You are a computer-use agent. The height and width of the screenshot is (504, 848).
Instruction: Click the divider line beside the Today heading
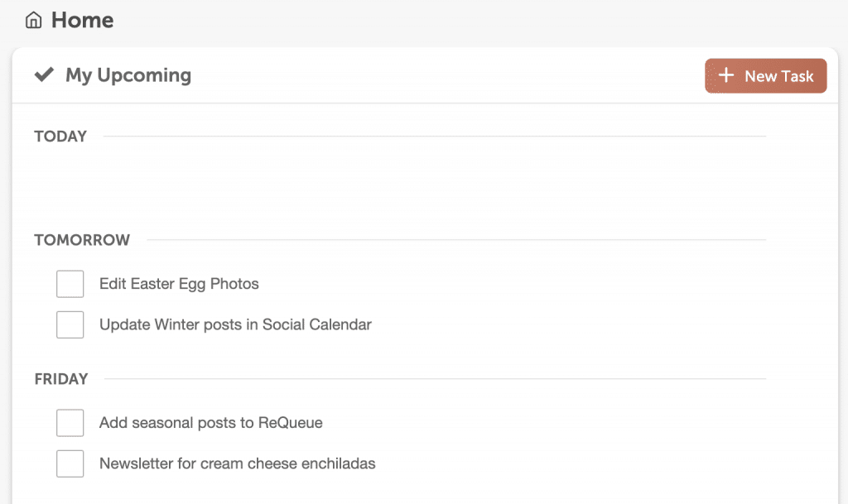click(431, 137)
